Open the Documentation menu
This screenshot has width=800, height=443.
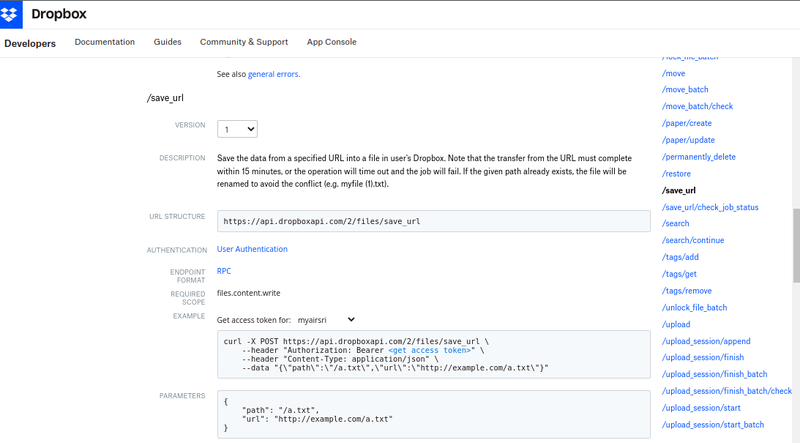105,42
